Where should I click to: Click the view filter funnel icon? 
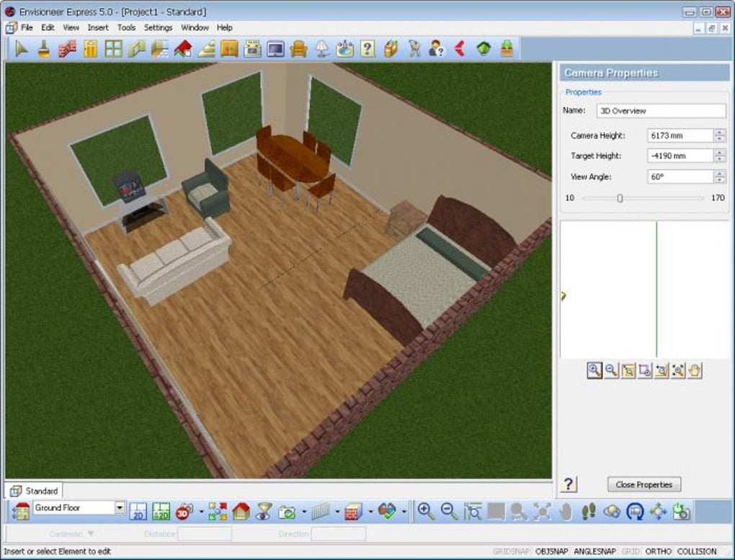(x=264, y=511)
